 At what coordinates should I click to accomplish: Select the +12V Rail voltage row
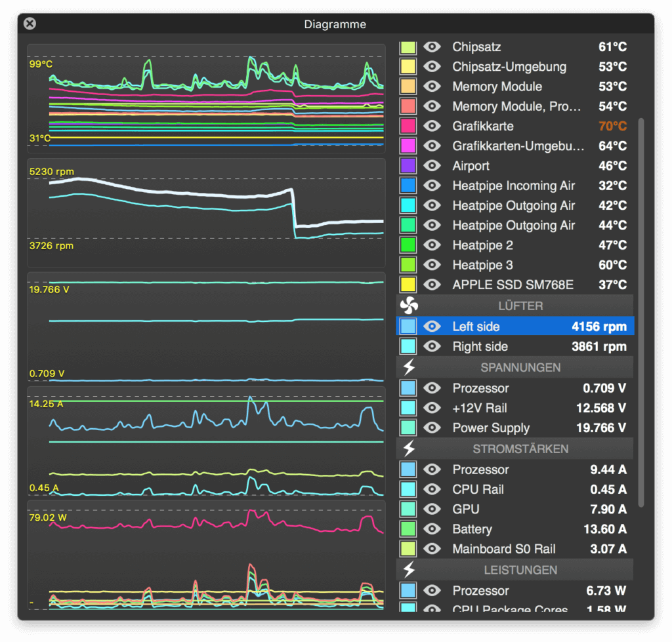[x=518, y=408]
